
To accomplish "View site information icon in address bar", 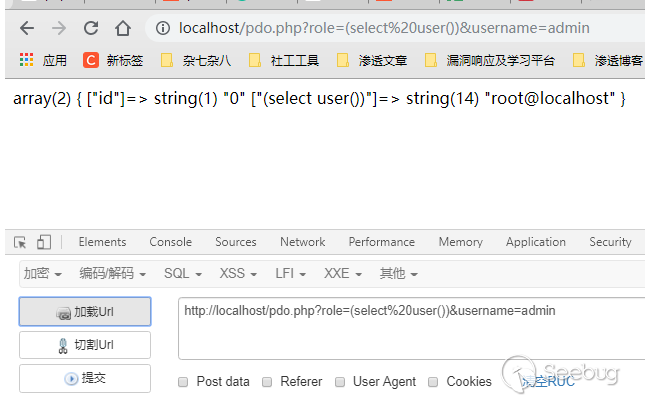I will (x=162, y=28).
